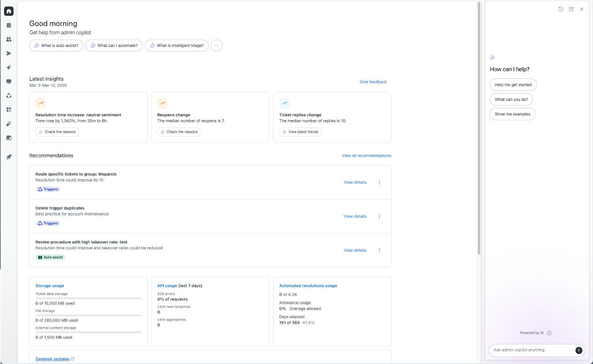Screen dimensions: 593x364
Task: Click the copilot send arrow button
Action: (578, 350)
